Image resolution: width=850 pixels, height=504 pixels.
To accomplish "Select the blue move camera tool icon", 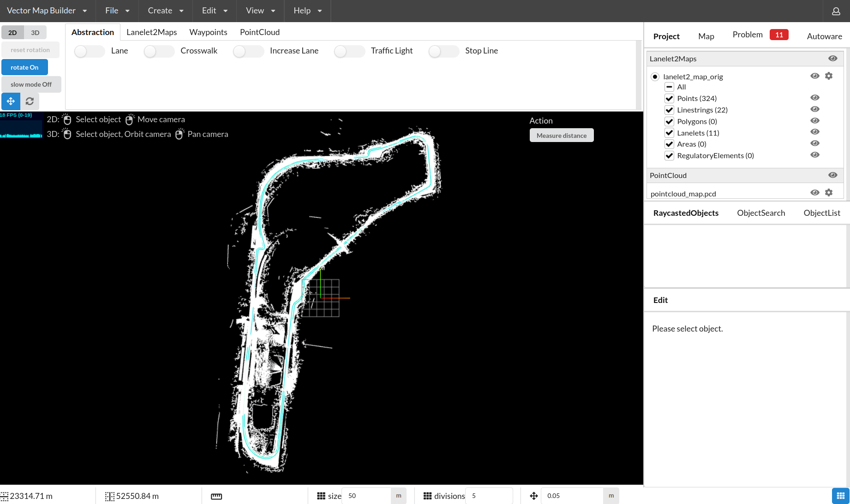I will point(11,101).
